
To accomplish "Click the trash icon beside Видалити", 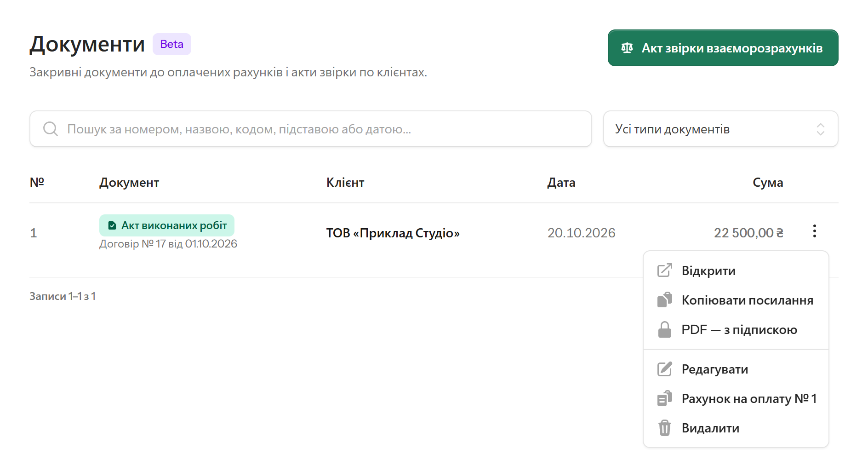I will click(x=665, y=428).
